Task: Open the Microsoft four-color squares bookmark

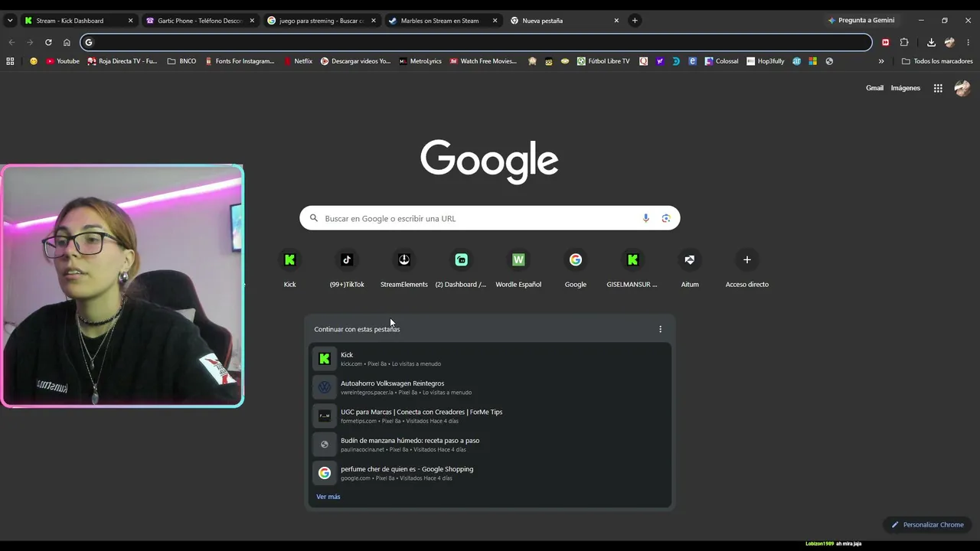Action: [x=812, y=61]
